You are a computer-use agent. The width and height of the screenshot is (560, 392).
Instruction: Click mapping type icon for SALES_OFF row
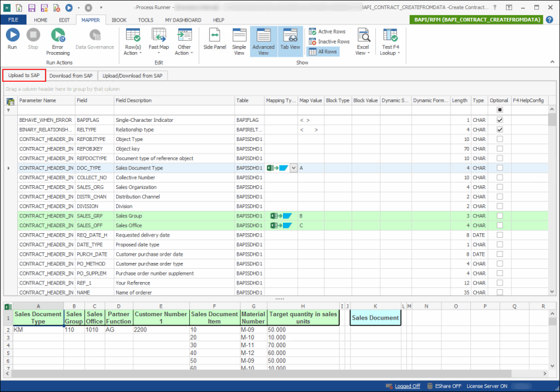pos(281,225)
